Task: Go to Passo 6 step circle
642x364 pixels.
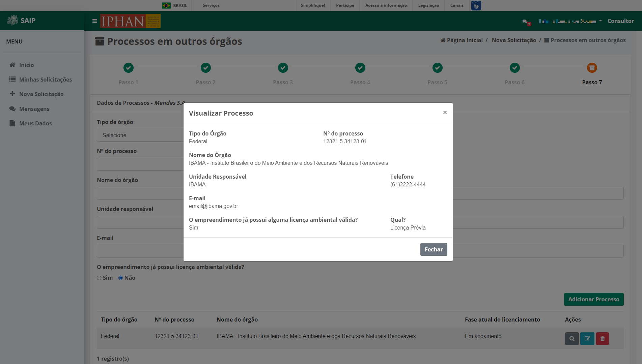Action: [x=514, y=68]
